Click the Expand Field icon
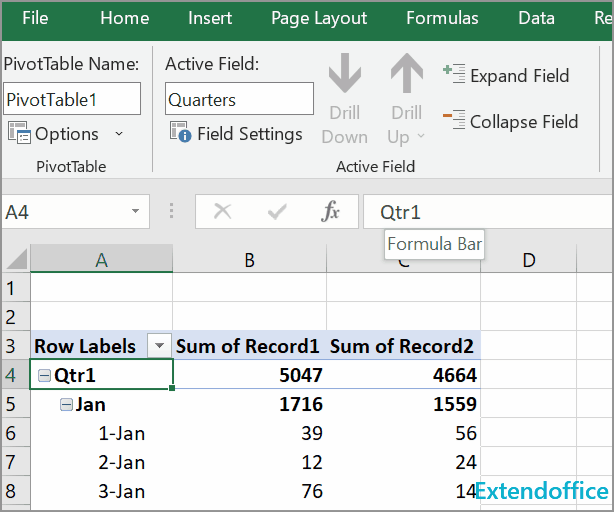Screen dimensions: 614x512 coord(455,75)
